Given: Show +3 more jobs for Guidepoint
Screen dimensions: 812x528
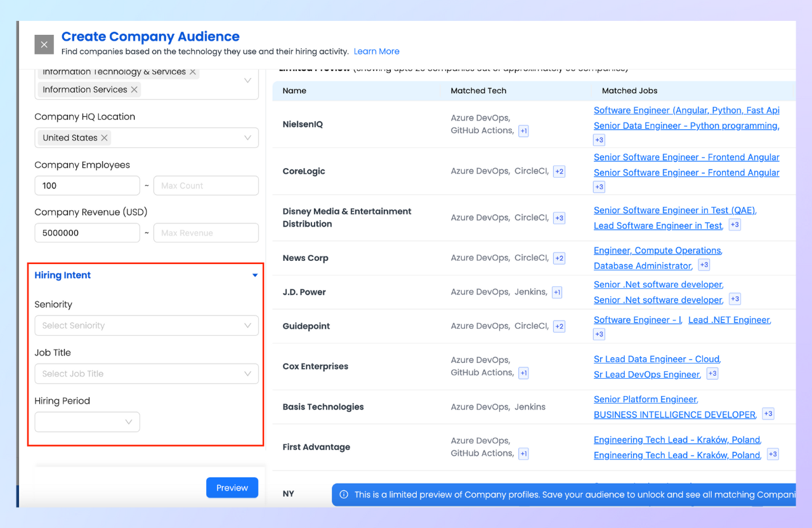Looking at the screenshot, I should [x=599, y=334].
